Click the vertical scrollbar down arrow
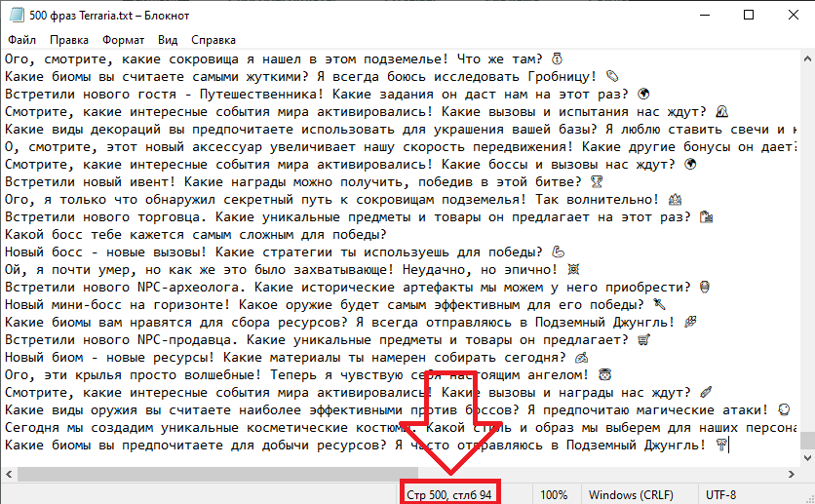 (808, 458)
